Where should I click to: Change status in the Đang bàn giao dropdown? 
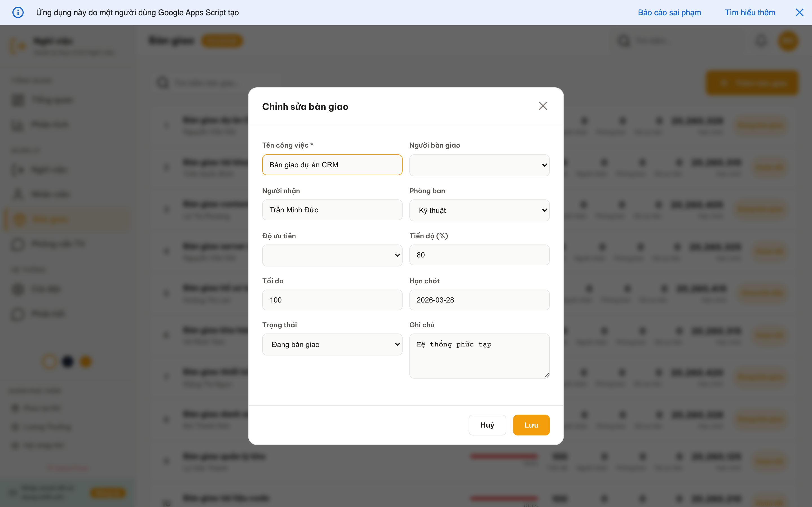pyautogui.click(x=332, y=344)
